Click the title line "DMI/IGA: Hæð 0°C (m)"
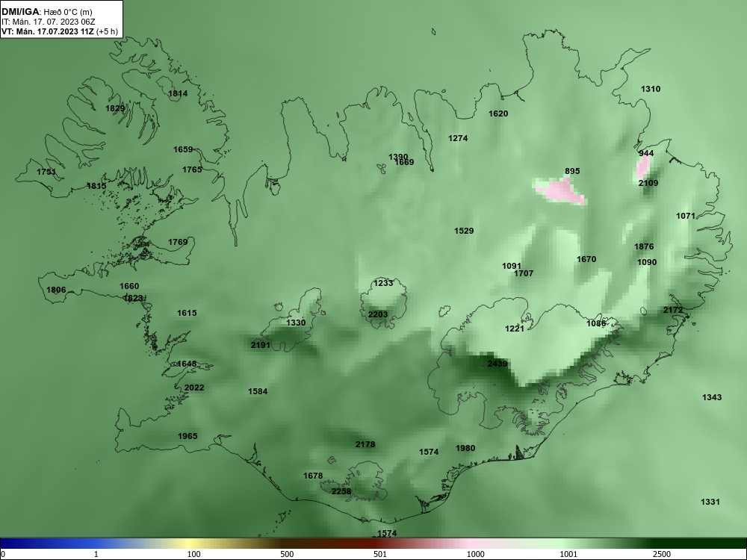This screenshot has width=747, height=560. coord(46,12)
